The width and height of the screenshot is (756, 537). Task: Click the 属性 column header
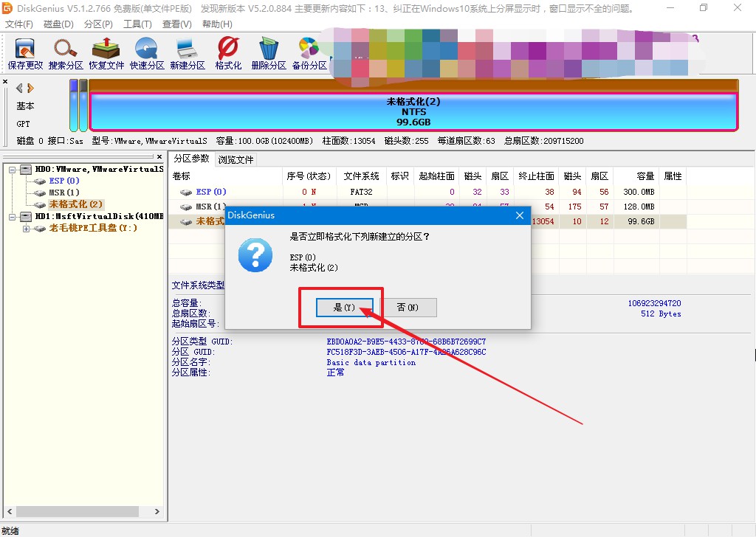673,176
